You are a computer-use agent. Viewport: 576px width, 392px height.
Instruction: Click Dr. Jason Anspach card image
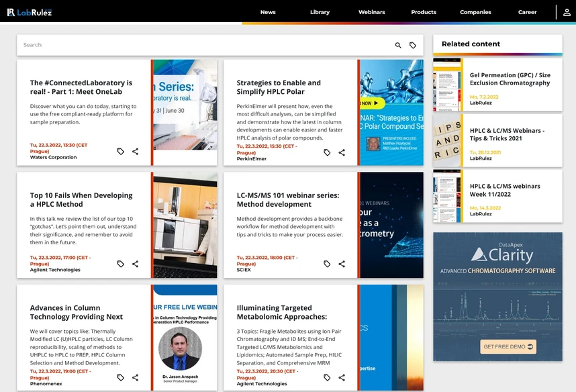(x=185, y=337)
